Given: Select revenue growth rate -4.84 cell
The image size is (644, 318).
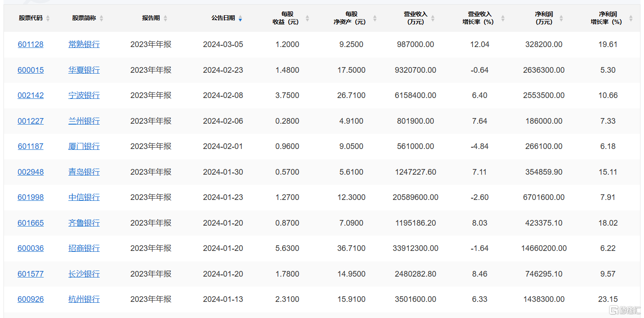Looking at the screenshot, I should pos(479,146).
